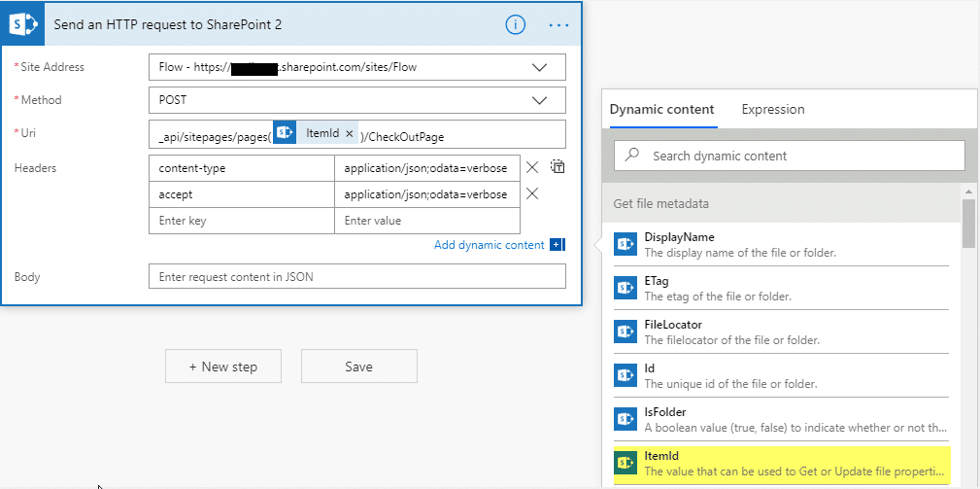Click the empty Enter value header field
The width and height of the screenshot is (980, 489).
[427, 221]
